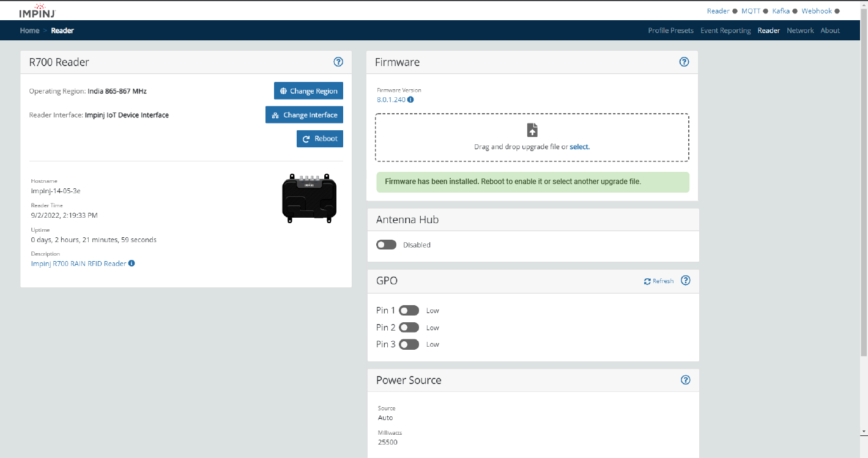868x458 pixels.
Task: Open the Profile Presets menu item
Action: coord(670,31)
